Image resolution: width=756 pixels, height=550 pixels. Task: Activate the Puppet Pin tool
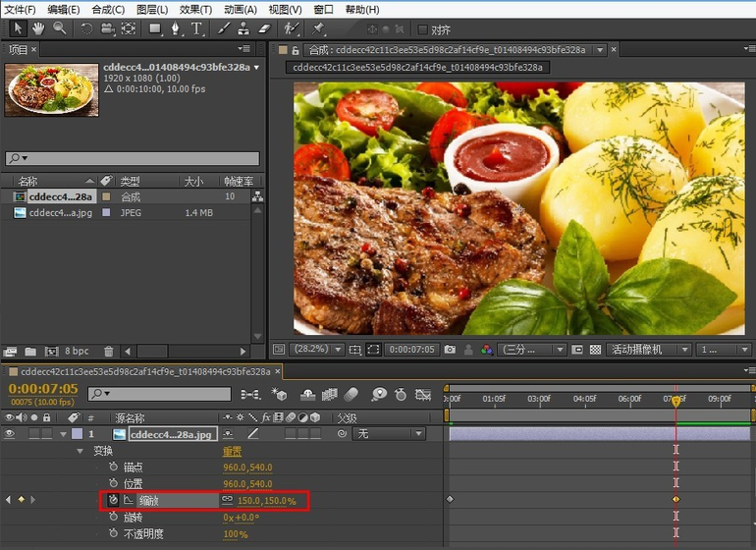pos(318,28)
